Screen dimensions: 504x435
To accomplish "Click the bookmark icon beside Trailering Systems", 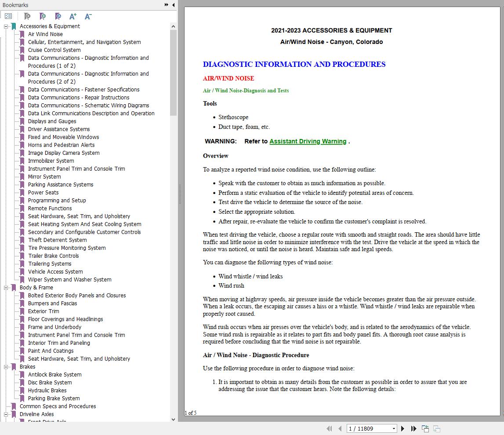I will point(22,264).
